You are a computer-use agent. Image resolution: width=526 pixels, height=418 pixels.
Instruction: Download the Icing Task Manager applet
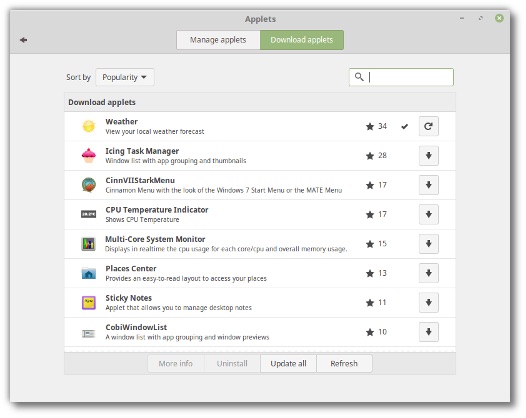tap(428, 156)
